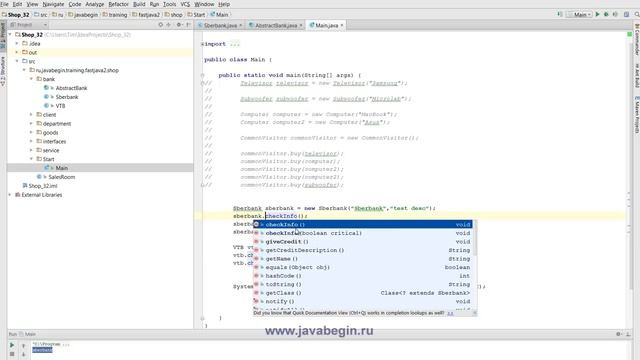Click the down stack trace arrow in Run panel

coord(23,354)
